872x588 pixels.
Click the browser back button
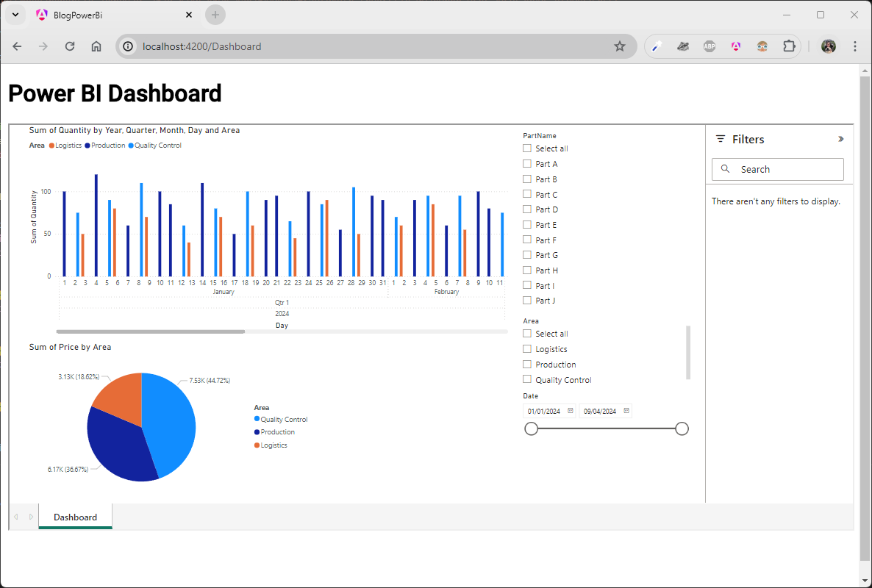[x=17, y=46]
